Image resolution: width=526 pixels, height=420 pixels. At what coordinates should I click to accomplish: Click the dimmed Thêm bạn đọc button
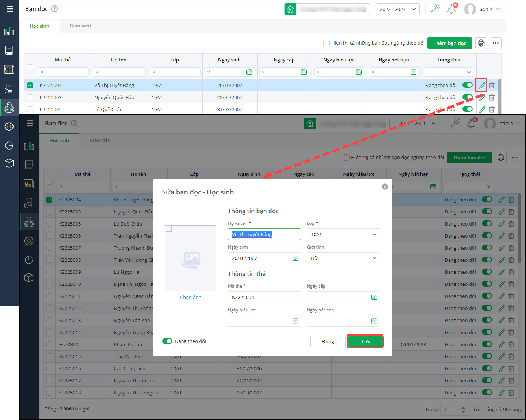click(469, 158)
